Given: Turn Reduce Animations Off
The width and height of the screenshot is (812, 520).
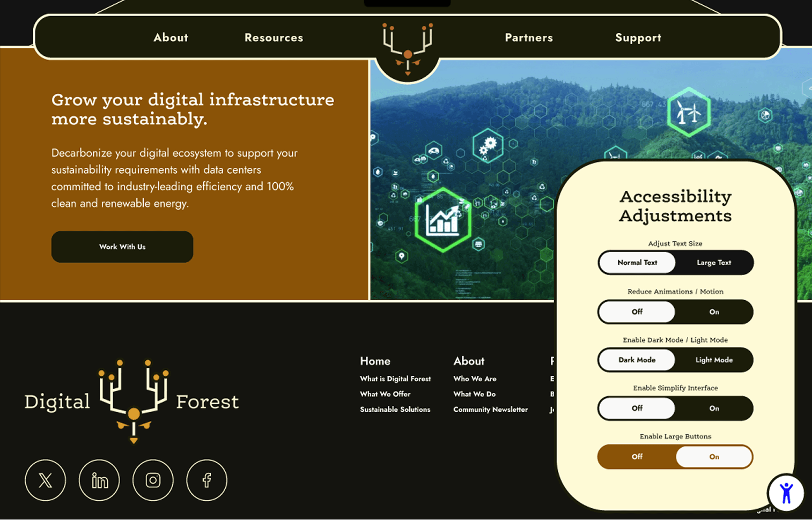Looking at the screenshot, I should pyautogui.click(x=637, y=312).
